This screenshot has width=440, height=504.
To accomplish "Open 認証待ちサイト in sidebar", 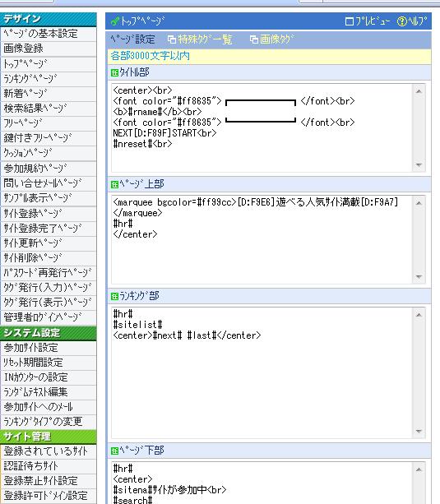I will tap(49, 466).
